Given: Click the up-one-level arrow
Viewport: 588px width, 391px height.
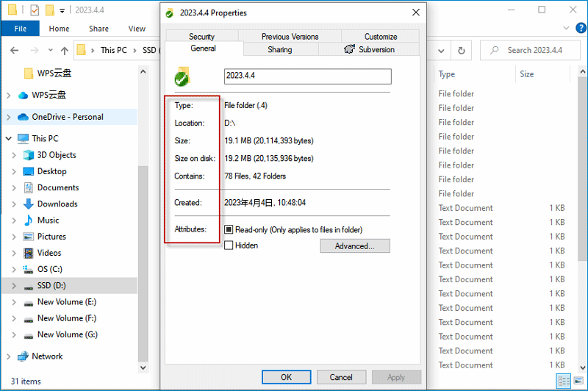Looking at the screenshot, I should (65, 50).
